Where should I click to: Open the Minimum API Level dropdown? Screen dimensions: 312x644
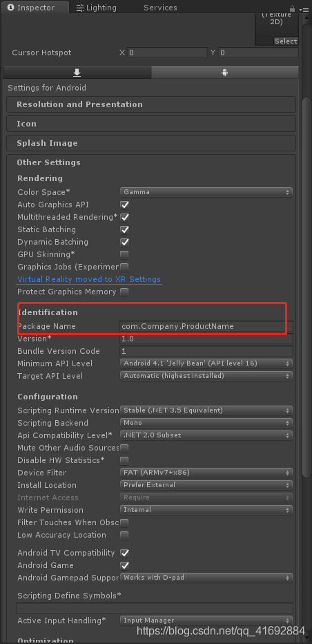point(206,363)
